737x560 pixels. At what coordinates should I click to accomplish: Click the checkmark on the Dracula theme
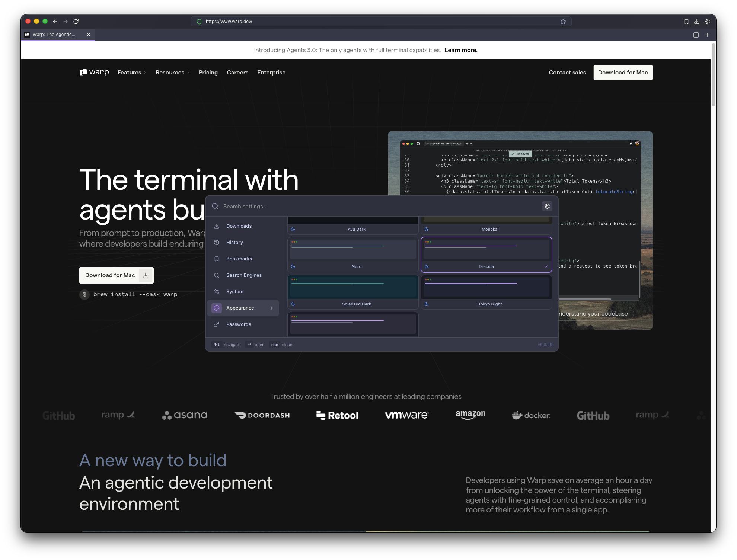(546, 266)
